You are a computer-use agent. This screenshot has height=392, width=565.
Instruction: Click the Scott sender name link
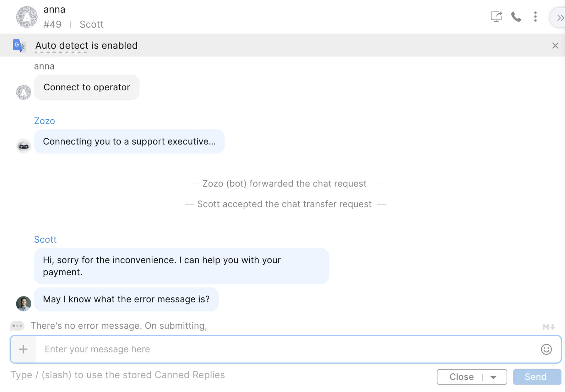[x=45, y=239]
